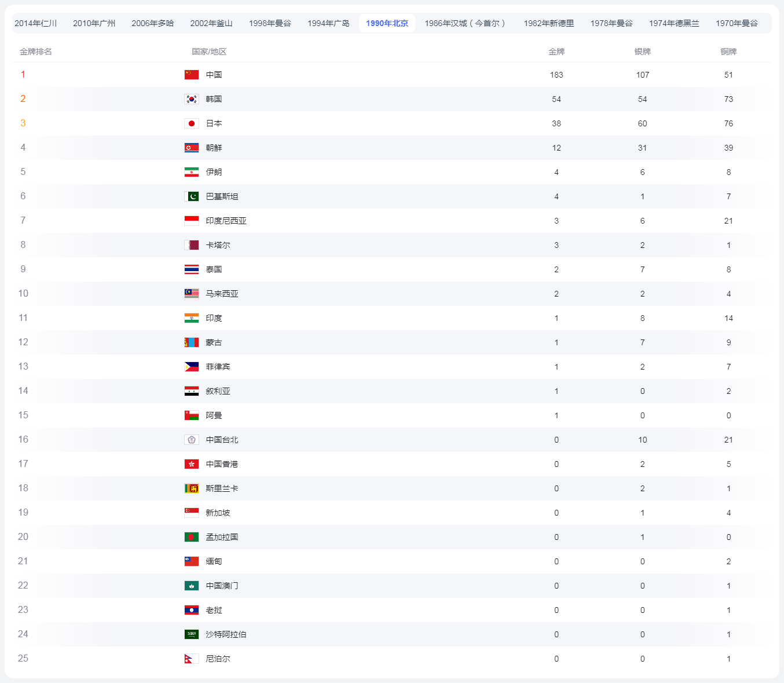Select the country name 沙特阿拉伯
Screen dimensions: 784x683
coord(226,634)
